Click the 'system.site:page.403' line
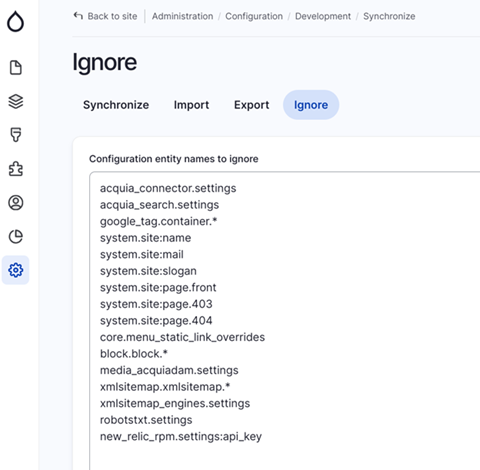Screen dimensions: 480x470 click(156, 304)
